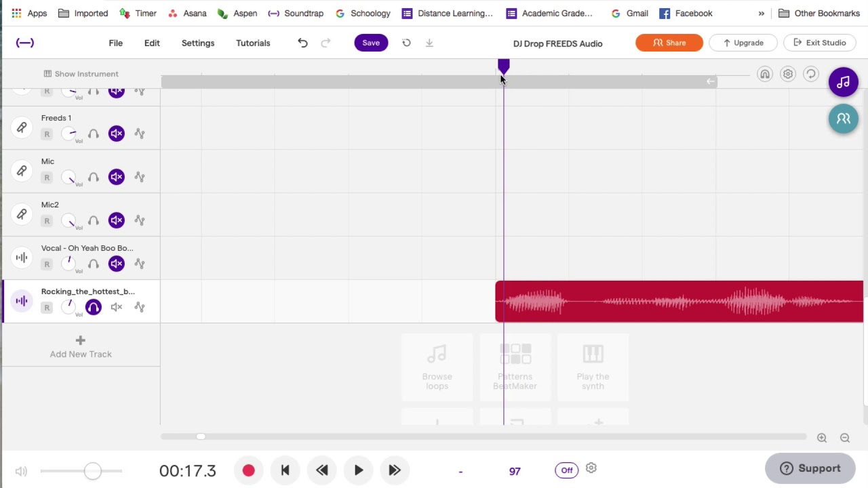868x488 pixels.
Task: Click the rewind button
Action: click(x=322, y=470)
